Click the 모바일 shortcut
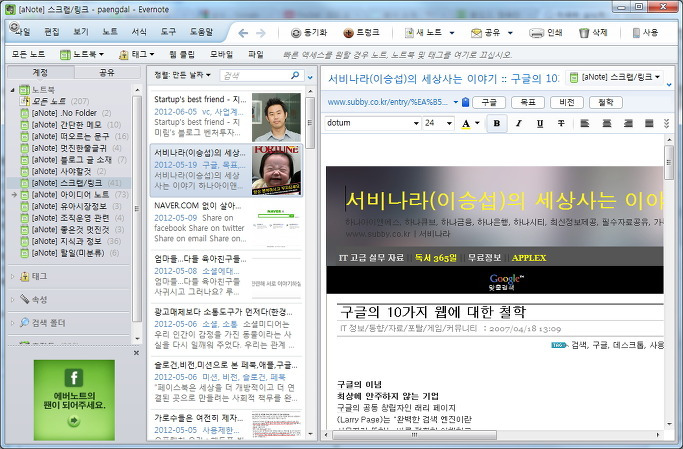This screenshot has height=449, width=683. tap(221, 54)
